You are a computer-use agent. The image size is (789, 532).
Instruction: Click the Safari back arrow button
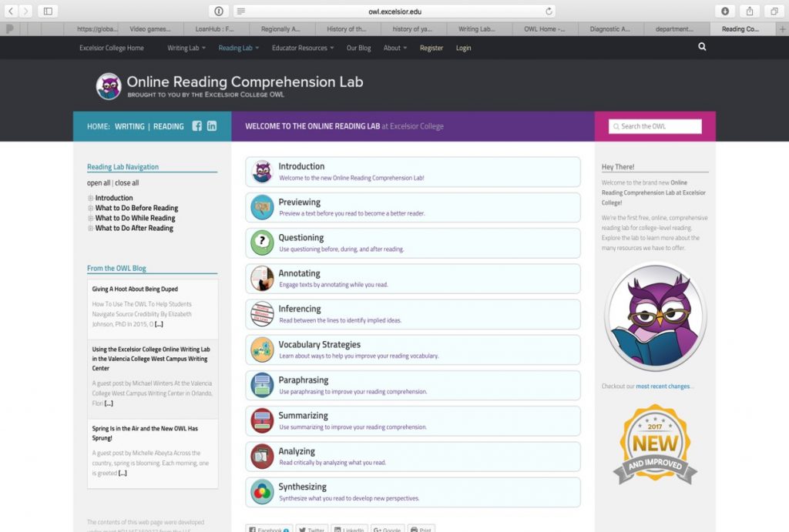coord(11,11)
